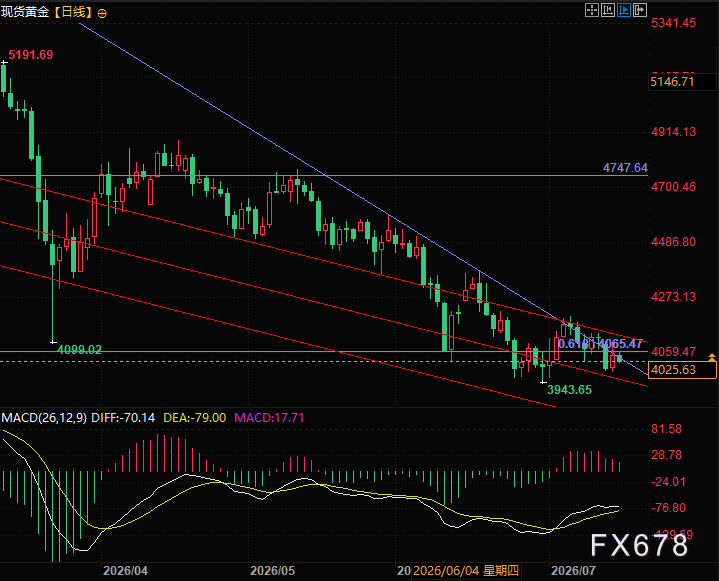
Task: Click the detach panel arrow icon
Action: [640, 10]
